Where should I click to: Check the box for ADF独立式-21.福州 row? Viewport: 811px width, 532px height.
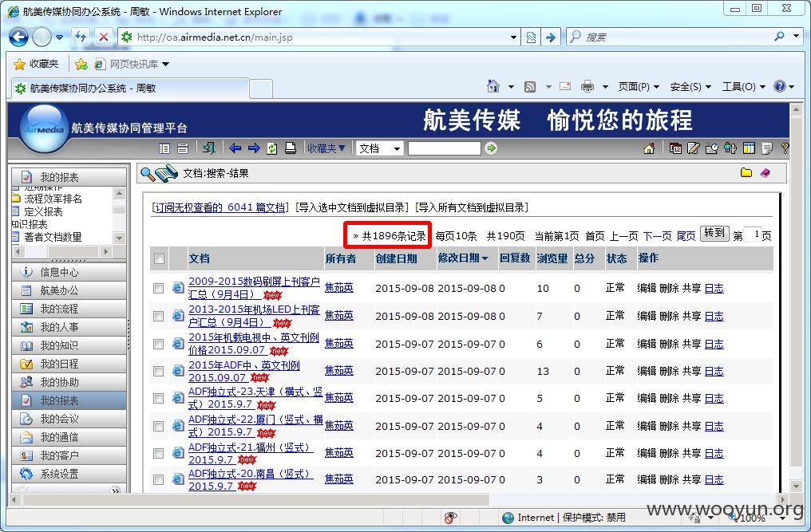point(158,454)
